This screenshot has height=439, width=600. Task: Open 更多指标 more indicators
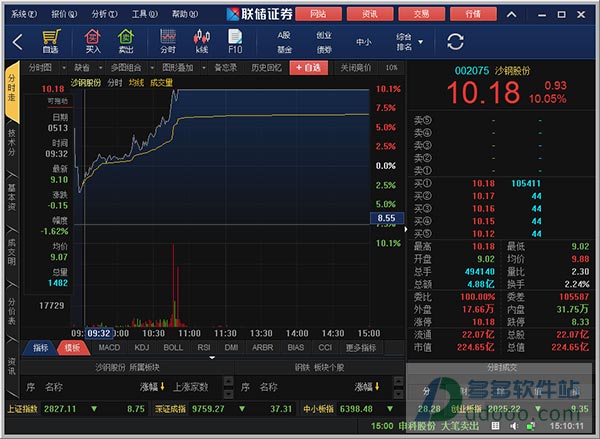[361, 348]
